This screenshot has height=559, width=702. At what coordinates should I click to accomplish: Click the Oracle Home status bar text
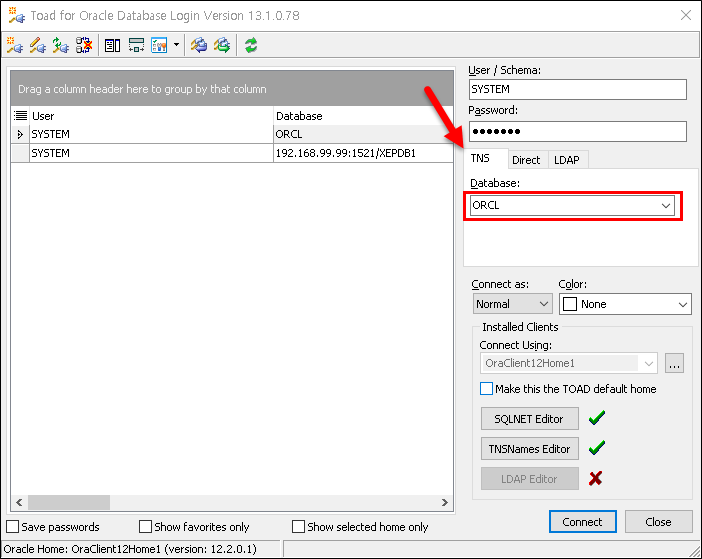[130, 549]
